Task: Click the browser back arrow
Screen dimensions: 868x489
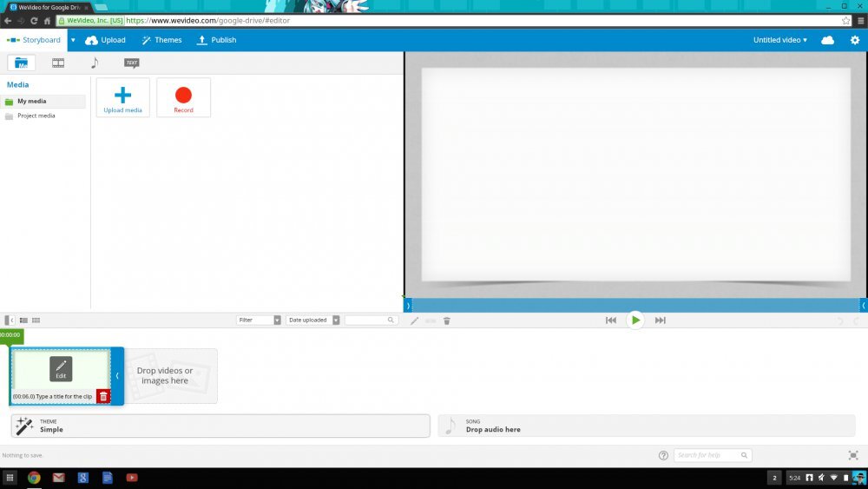Action: pos(8,21)
